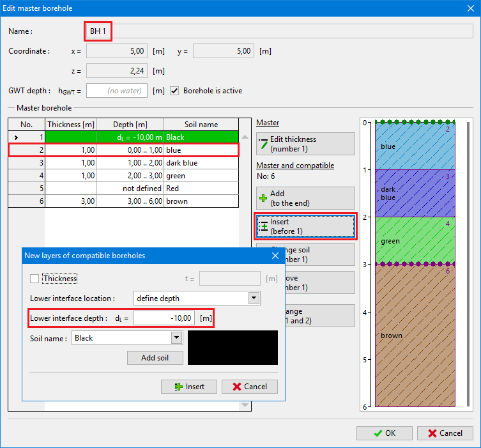The height and width of the screenshot is (448, 481).
Task: Click the green layer in borehole preview
Action: [x=414, y=240]
